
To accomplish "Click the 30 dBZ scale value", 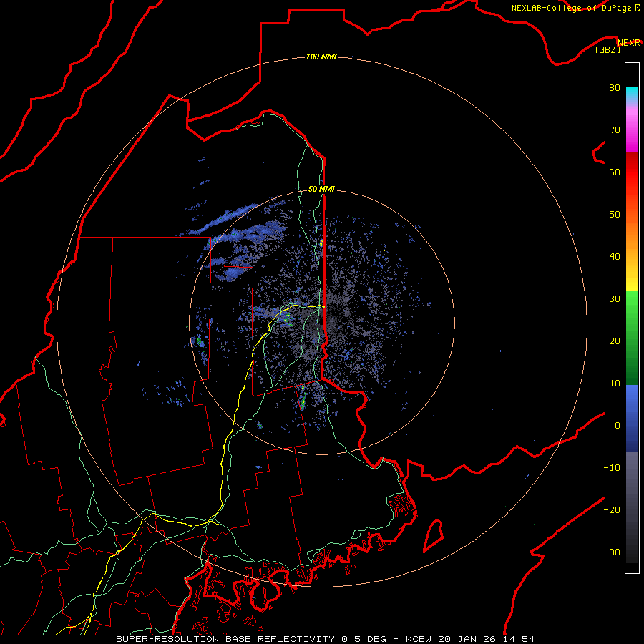I will click(x=615, y=298).
